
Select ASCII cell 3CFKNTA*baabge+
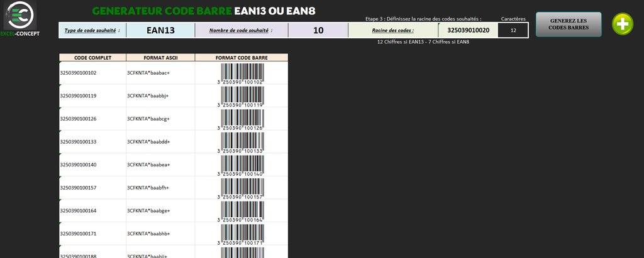pyautogui.click(x=160, y=211)
